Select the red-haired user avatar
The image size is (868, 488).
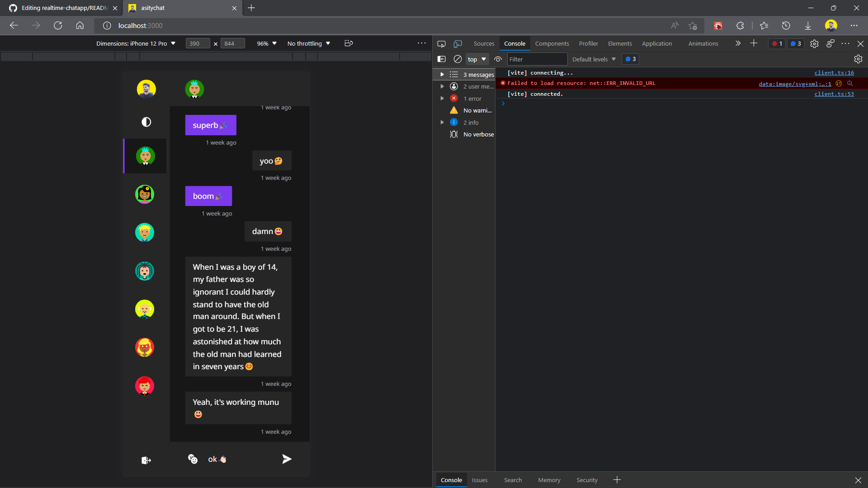(x=145, y=386)
